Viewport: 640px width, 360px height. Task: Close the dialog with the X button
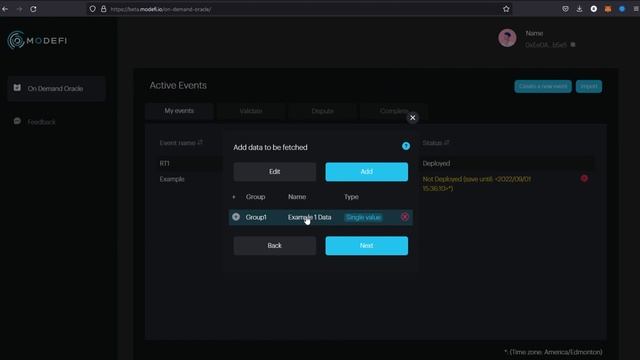coord(413,118)
